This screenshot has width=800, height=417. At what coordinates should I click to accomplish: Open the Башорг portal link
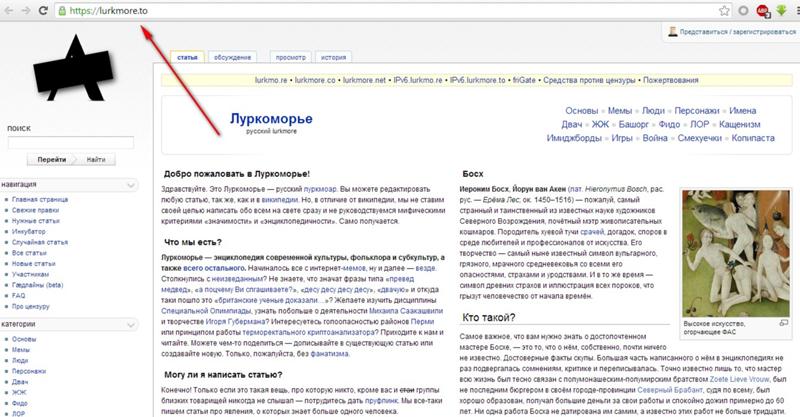[633, 125]
